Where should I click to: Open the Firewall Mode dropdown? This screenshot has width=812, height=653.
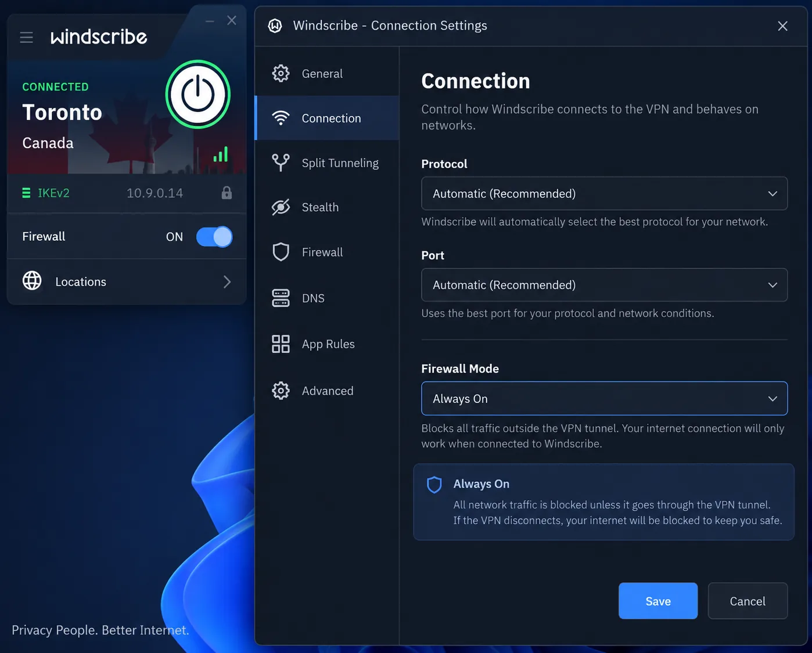point(604,399)
